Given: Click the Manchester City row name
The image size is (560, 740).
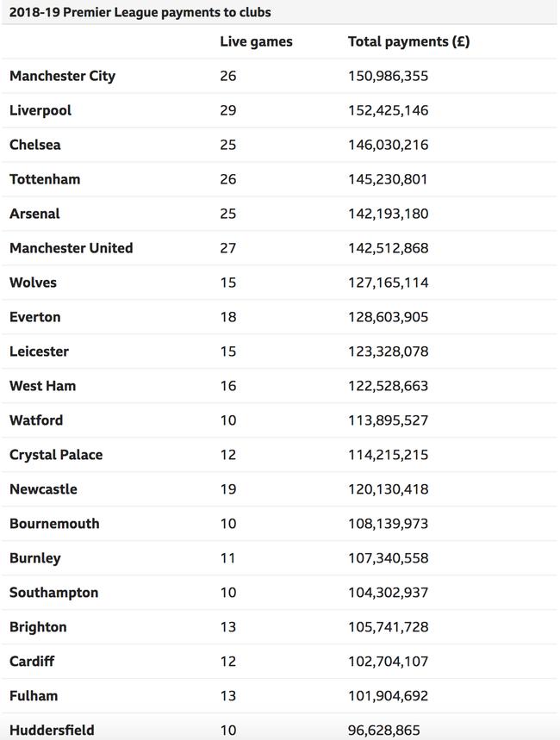Looking at the screenshot, I should tap(62, 76).
